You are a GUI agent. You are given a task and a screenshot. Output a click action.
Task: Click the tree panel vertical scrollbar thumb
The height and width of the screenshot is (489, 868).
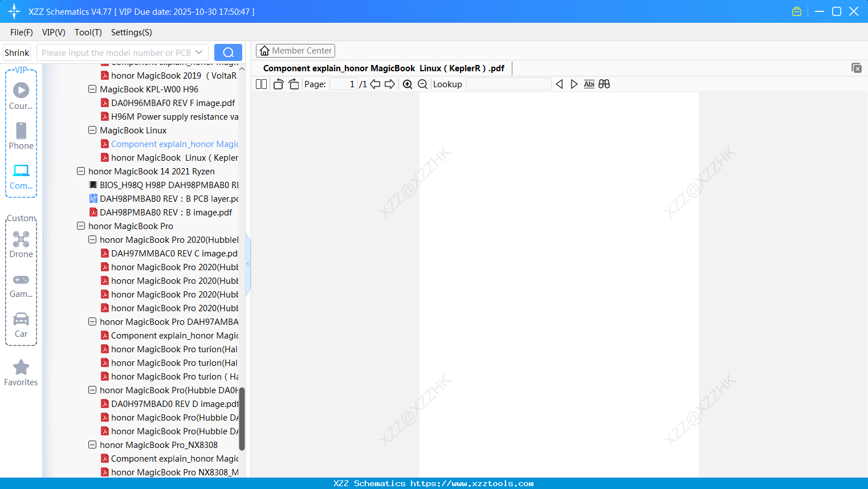[x=242, y=419]
